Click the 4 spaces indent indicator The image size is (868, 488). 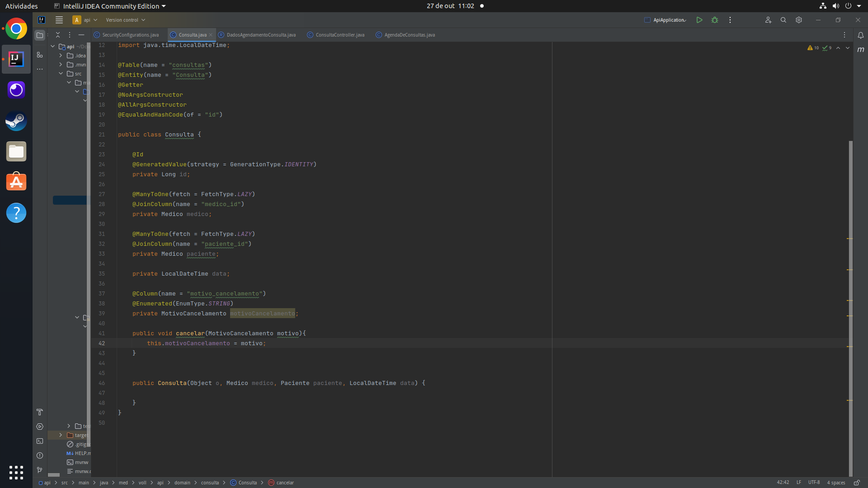(x=836, y=483)
